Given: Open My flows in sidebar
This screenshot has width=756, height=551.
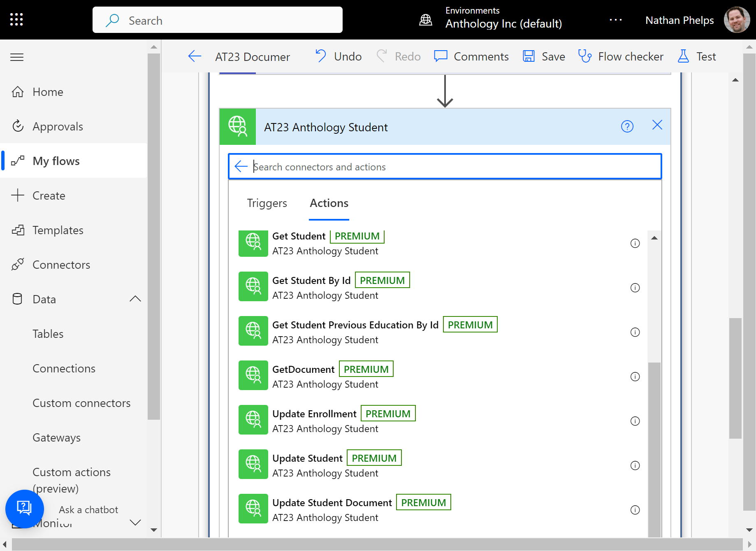Looking at the screenshot, I should (74, 161).
